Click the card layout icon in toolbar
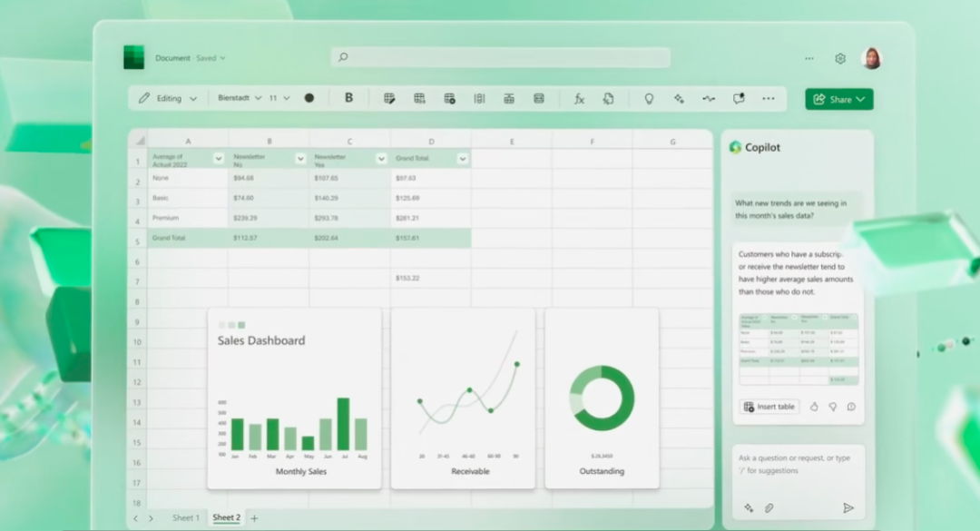Image resolution: width=980 pixels, height=531 pixels. [x=539, y=98]
